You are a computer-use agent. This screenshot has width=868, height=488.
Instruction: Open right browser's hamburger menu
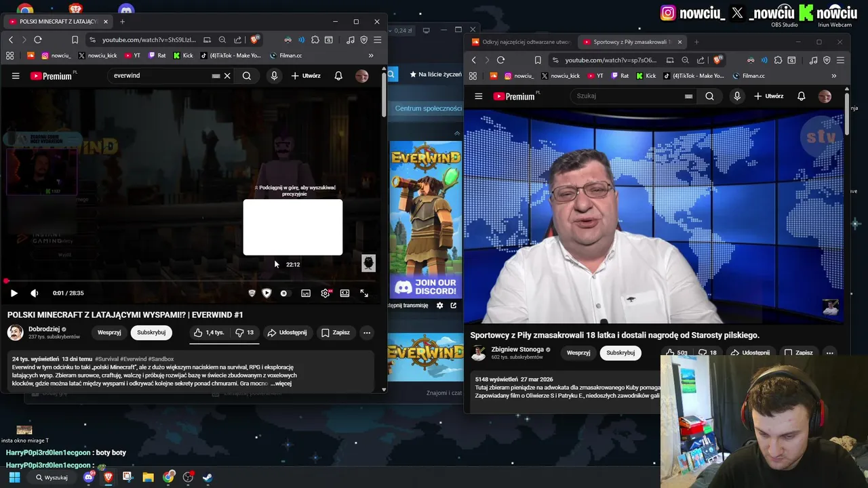(x=840, y=60)
